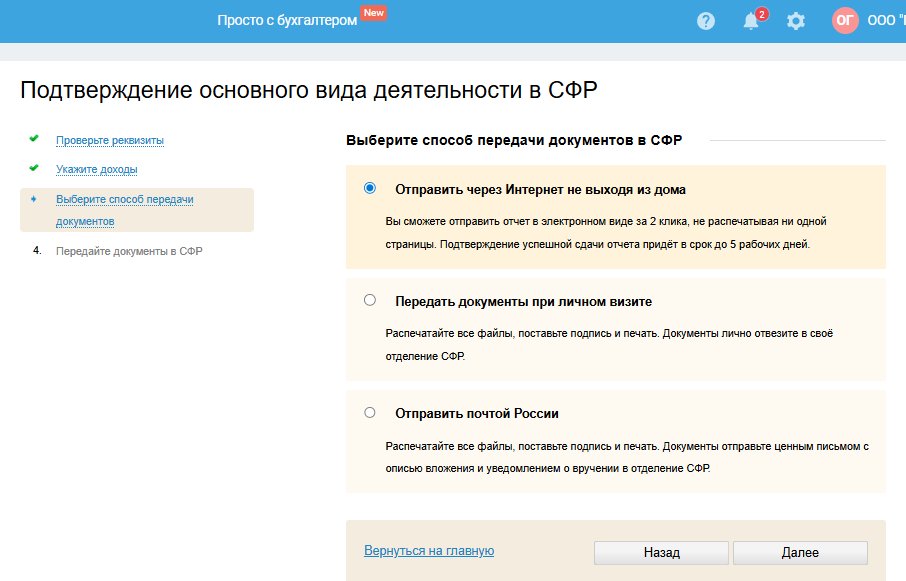Go to step Проверьте реквизиты
Image resolution: width=906 pixels, height=581 pixels.
[110, 140]
